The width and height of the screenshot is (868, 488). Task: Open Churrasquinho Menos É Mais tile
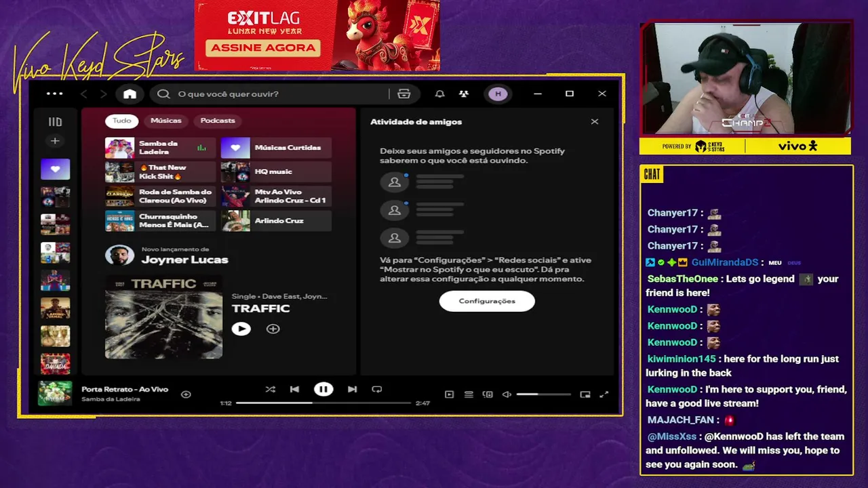pyautogui.click(x=160, y=221)
